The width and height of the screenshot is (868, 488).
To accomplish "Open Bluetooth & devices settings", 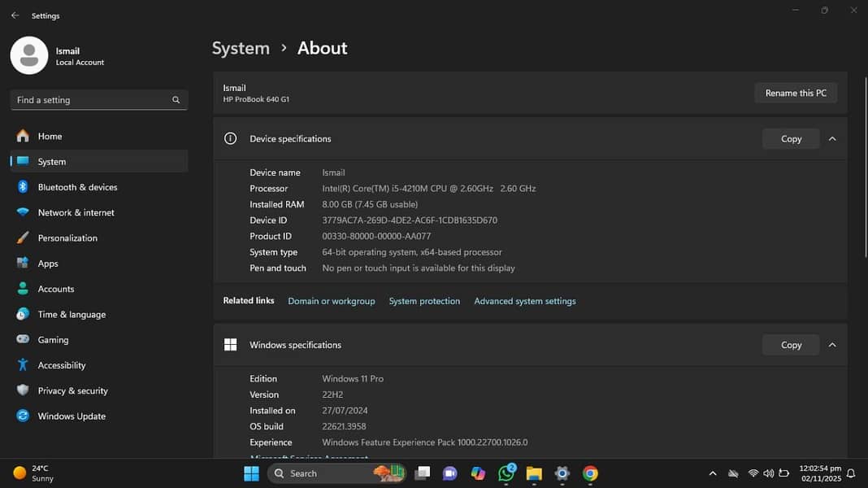I will pyautogui.click(x=77, y=187).
